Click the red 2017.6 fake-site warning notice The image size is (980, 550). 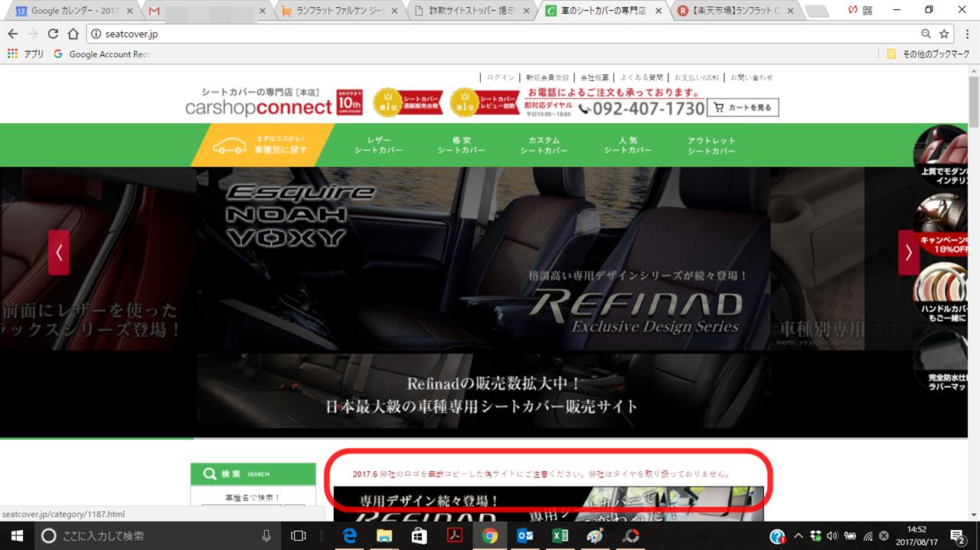(x=541, y=474)
